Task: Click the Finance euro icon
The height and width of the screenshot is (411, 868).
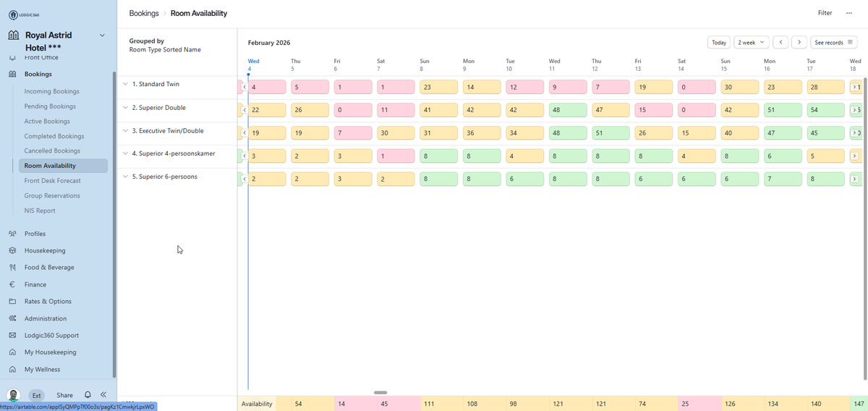Action: pos(12,284)
